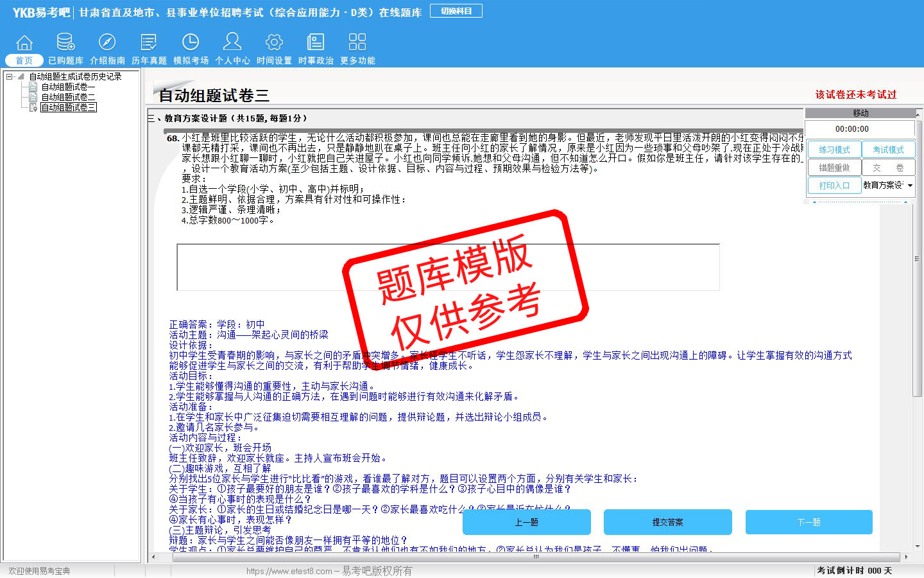Switch to 练习模式 practice mode
The height and width of the screenshot is (578, 924).
pyautogui.click(x=834, y=150)
